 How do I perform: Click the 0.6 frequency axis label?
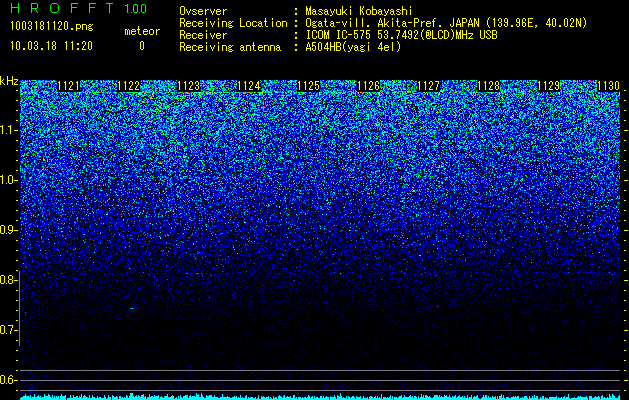pos(8,380)
